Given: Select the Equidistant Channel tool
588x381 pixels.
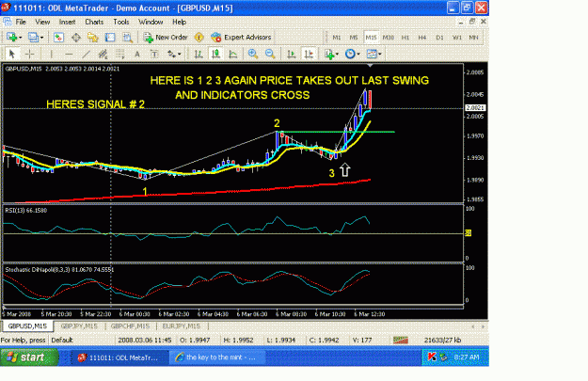Looking at the screenshot, I should (x=103, y=54).
